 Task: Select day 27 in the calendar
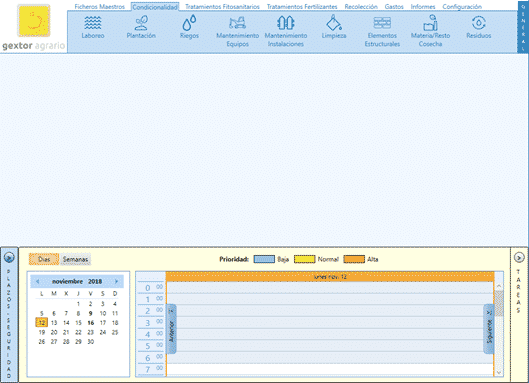54,341
